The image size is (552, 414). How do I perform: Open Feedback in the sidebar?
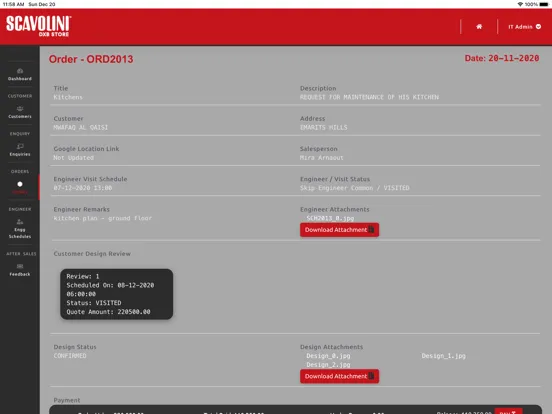coord(20,270)
